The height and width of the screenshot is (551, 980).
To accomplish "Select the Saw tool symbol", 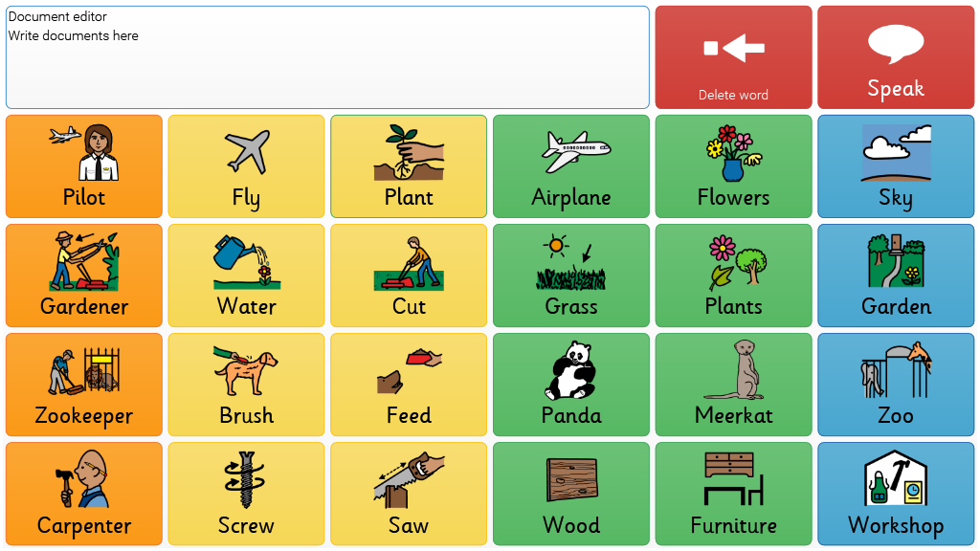I will click(409, 494).
